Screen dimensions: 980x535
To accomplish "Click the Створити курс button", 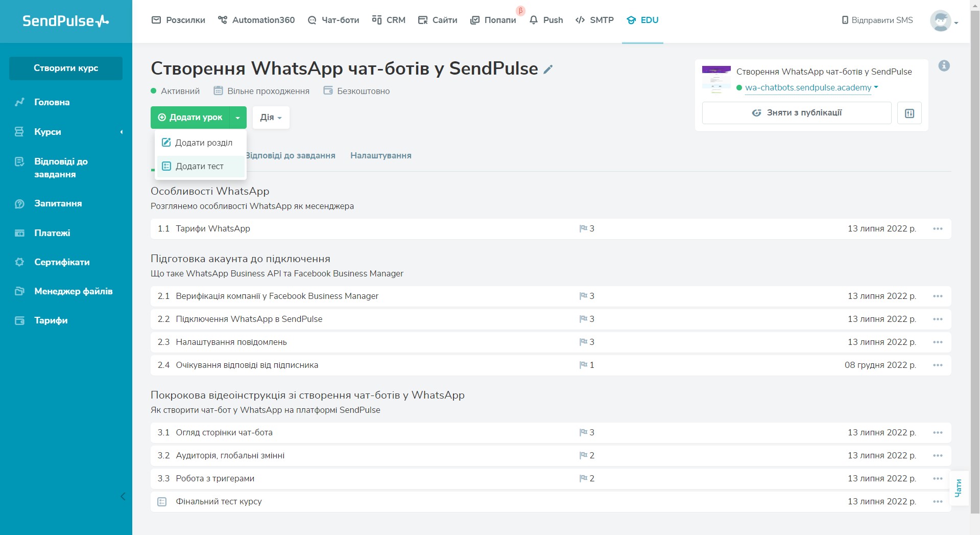I will [x=66, y=68].
